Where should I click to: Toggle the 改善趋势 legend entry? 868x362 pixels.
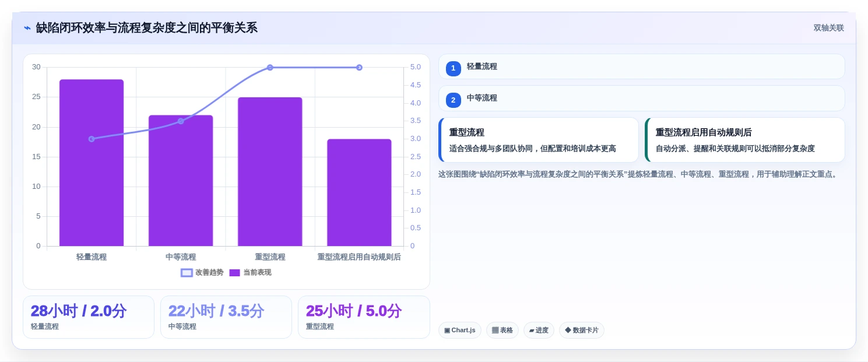click(x=202, y=272)
